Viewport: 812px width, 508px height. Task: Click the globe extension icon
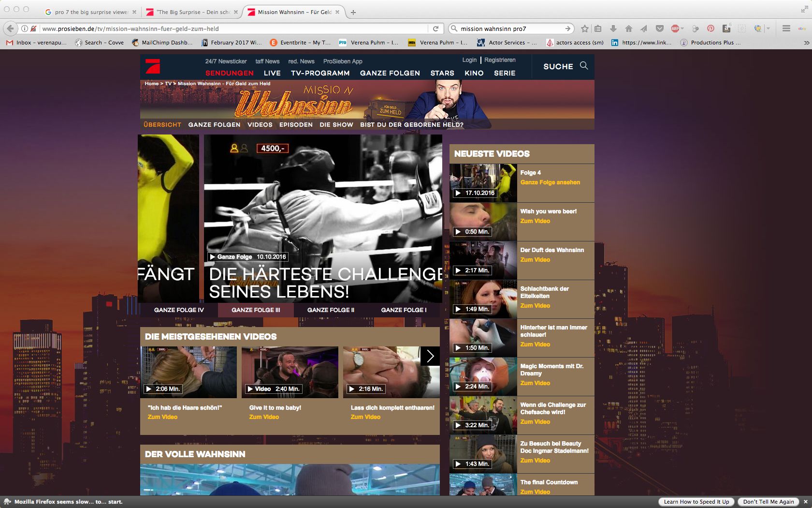pyautogui.click(x=758, y=29)
